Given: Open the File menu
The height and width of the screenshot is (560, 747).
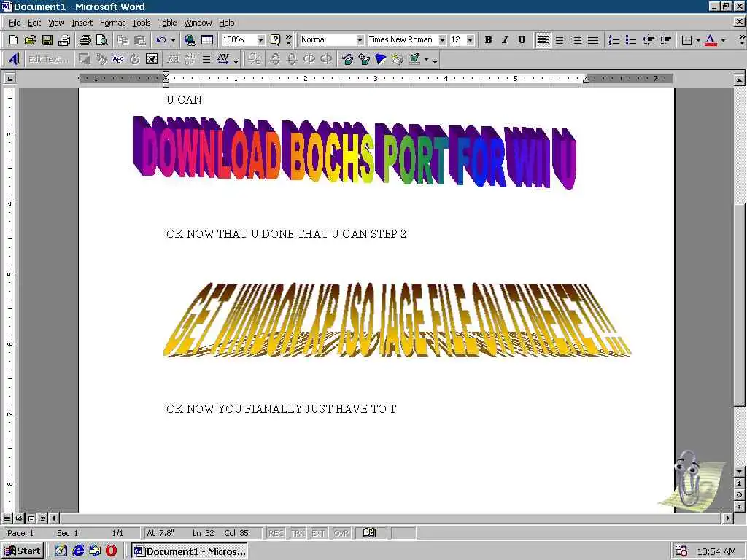Looking at the screenshot, I should tap(15, 23).
